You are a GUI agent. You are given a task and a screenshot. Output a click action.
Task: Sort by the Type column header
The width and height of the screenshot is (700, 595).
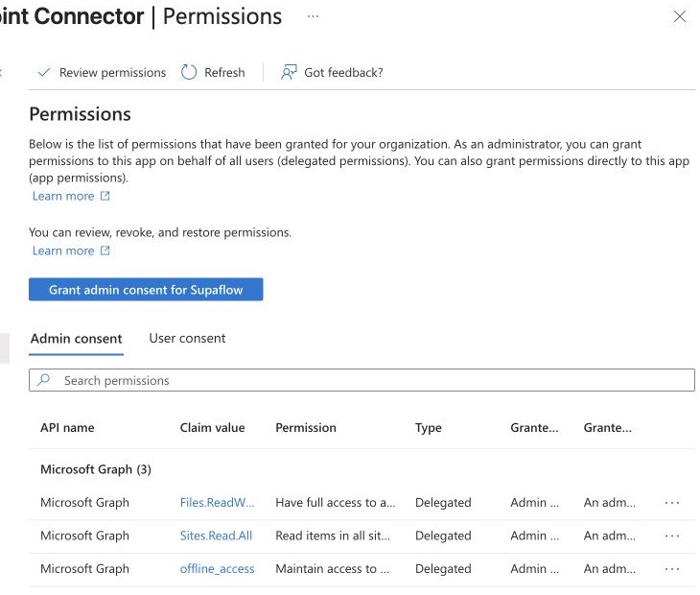point(428,428)
